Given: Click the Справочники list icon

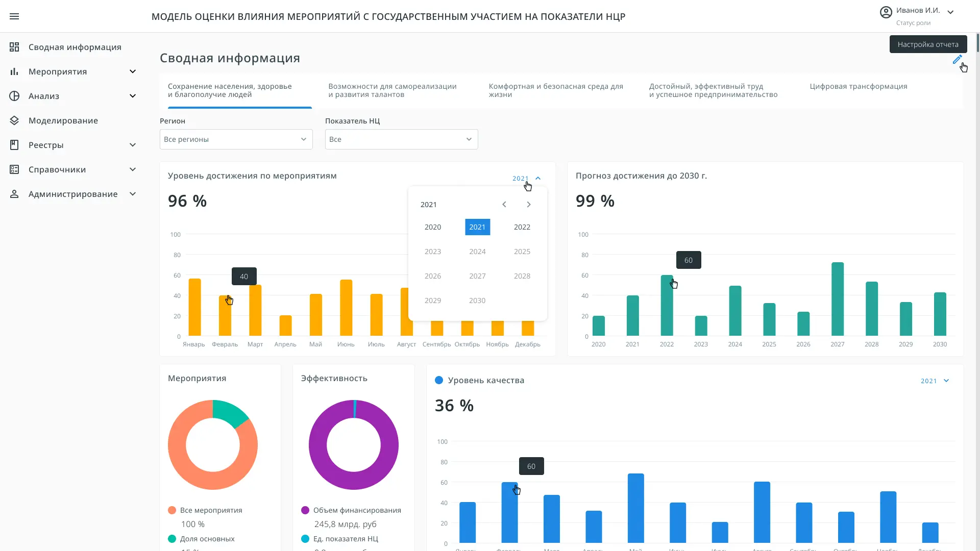Looking at the screenshot, I should click(x=14, y=169).
